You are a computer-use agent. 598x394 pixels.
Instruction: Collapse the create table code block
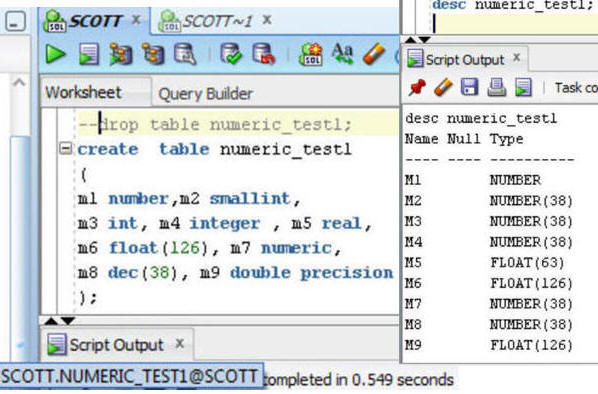point(66,148)
